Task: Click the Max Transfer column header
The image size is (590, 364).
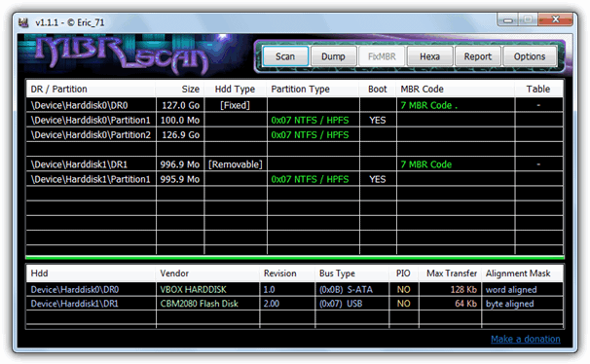Action: point(450,273)
